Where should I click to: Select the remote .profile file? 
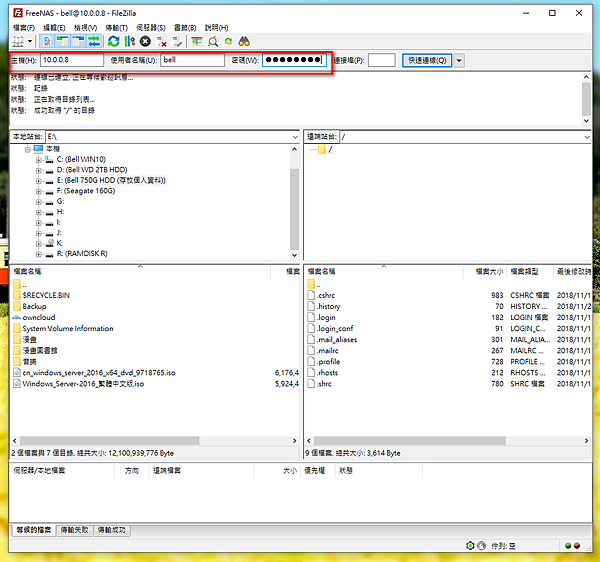[329, 362]
